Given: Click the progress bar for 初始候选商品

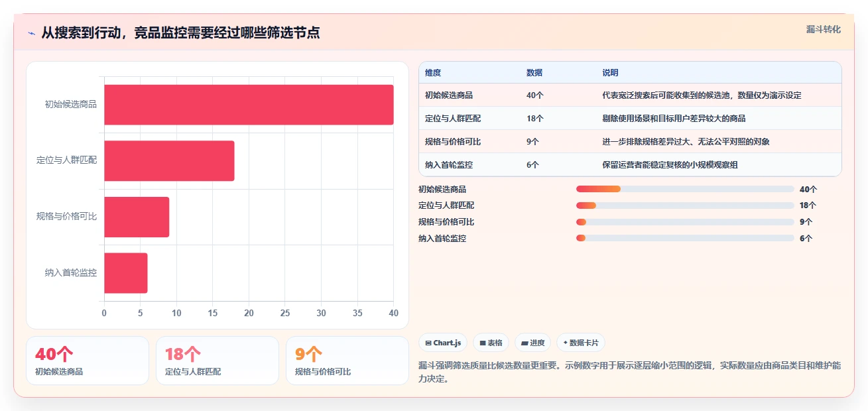Looking at the screenshot, I should (x=685, y=189).
